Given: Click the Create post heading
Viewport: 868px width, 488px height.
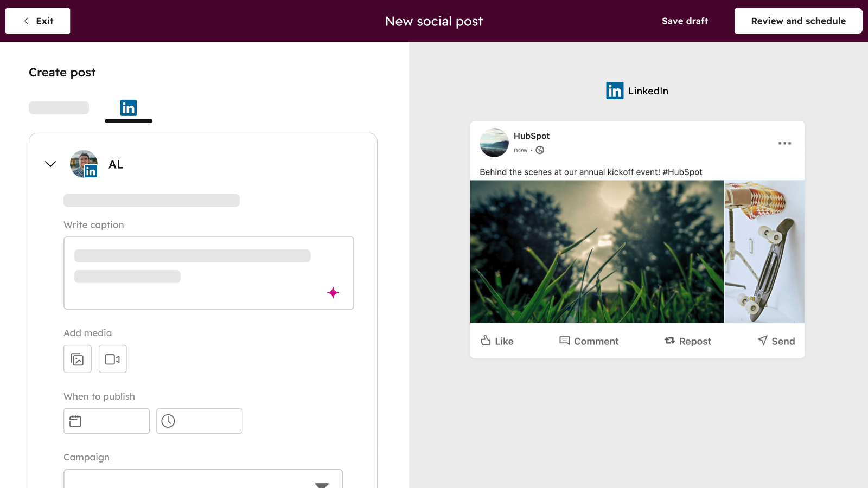Looking at the screenshot, I should [x=62, y=73].
